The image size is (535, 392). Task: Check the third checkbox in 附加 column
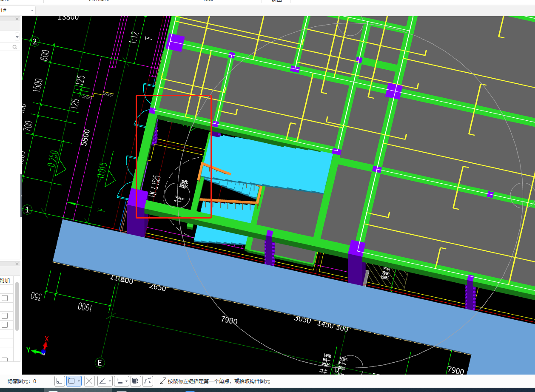(5, 325)
